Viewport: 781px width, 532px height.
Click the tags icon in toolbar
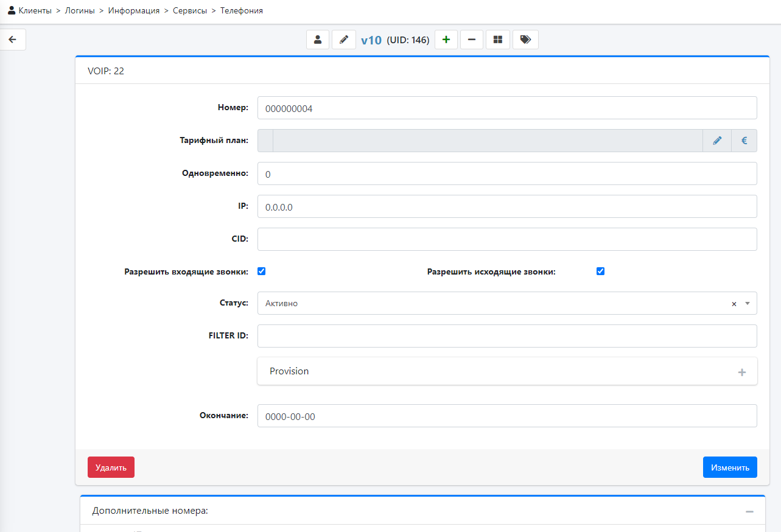(525, 40)
